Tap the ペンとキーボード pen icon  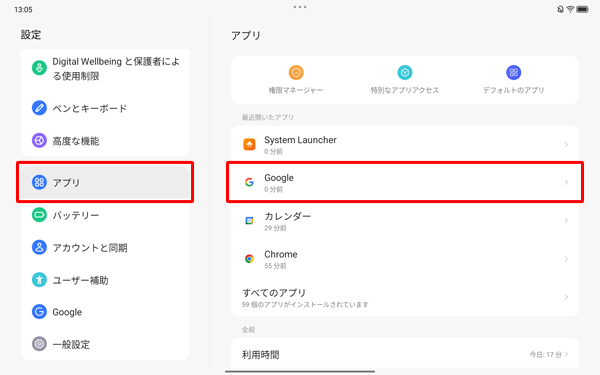tap(39, 108)
